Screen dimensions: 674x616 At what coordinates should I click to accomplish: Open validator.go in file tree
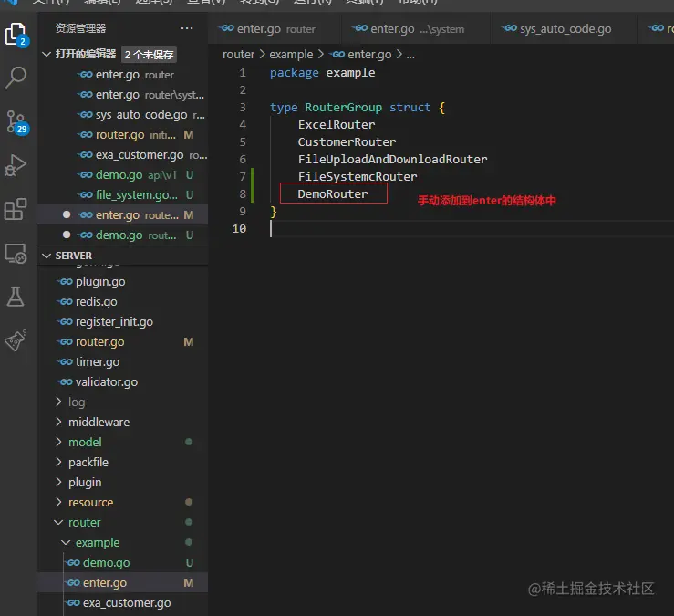[122, 382]
